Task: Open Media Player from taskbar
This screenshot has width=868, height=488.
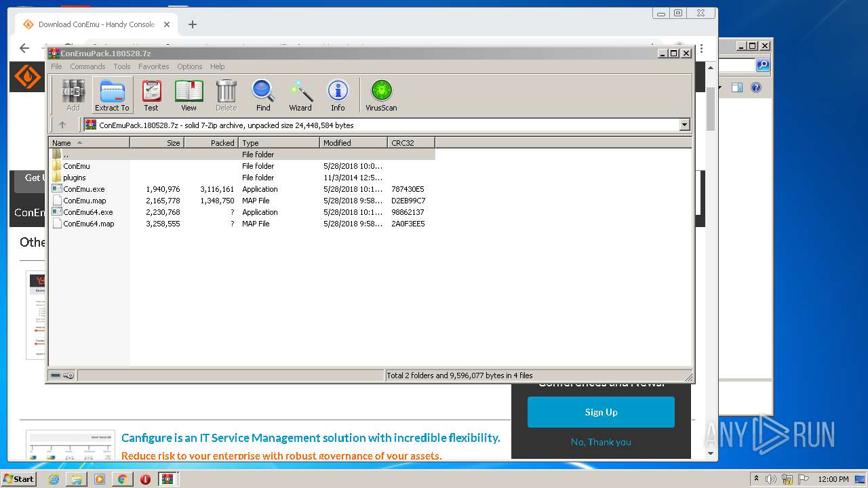Action: click(x=100, y=479)
